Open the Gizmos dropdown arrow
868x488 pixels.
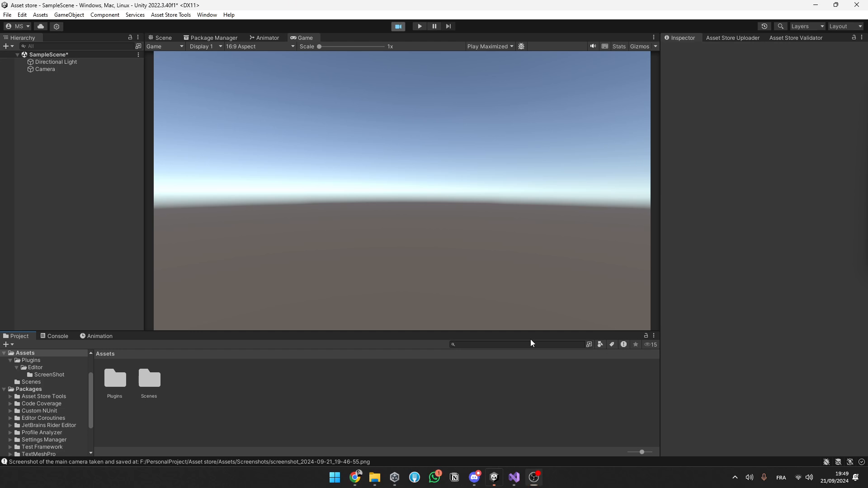655,46
